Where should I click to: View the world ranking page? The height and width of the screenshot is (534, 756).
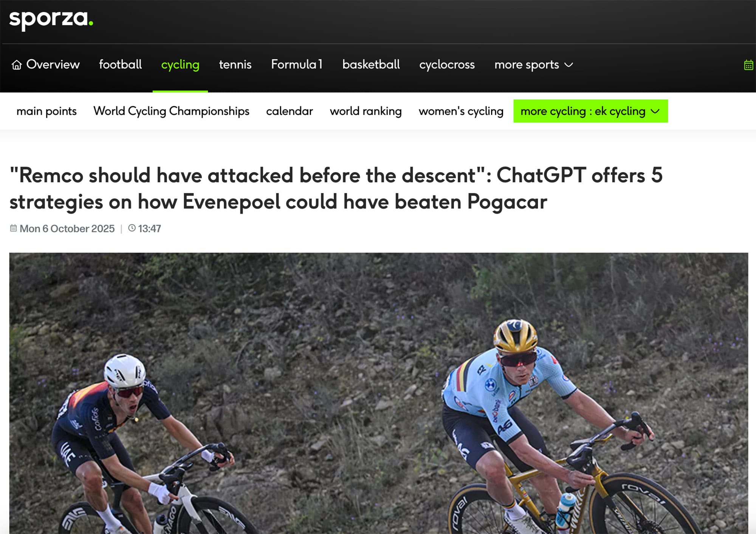tap(366, 111)
